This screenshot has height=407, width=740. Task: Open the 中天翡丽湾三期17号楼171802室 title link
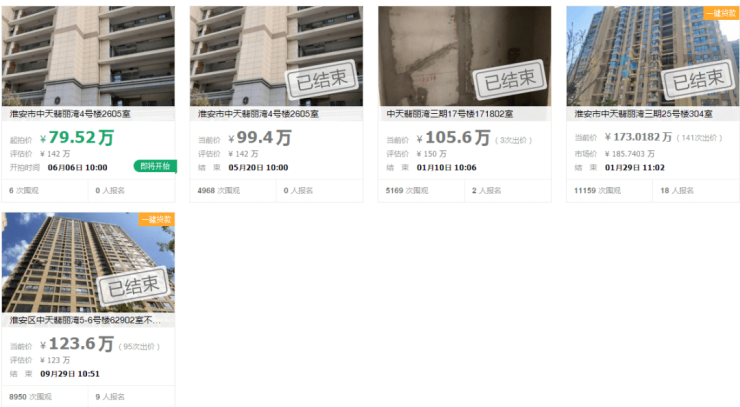tap(449, 114)
